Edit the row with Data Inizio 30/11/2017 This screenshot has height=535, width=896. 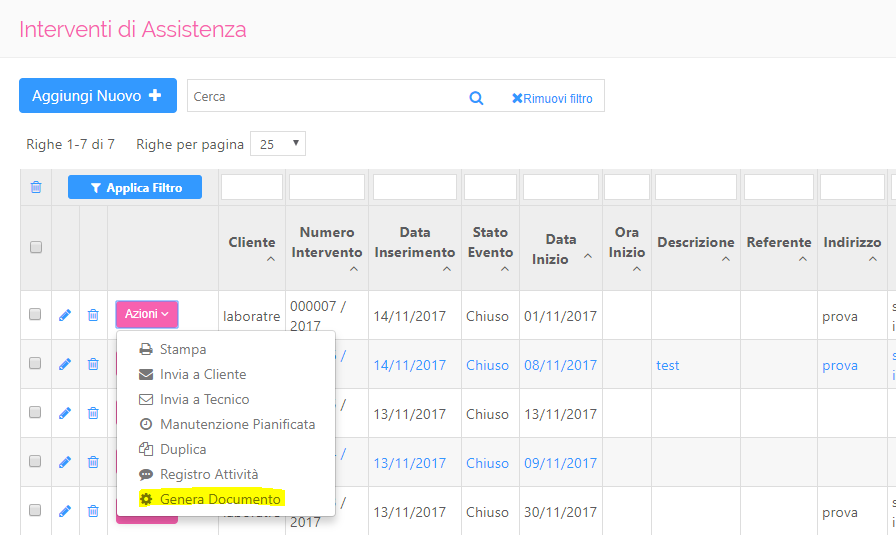click(x=65, y=511)
